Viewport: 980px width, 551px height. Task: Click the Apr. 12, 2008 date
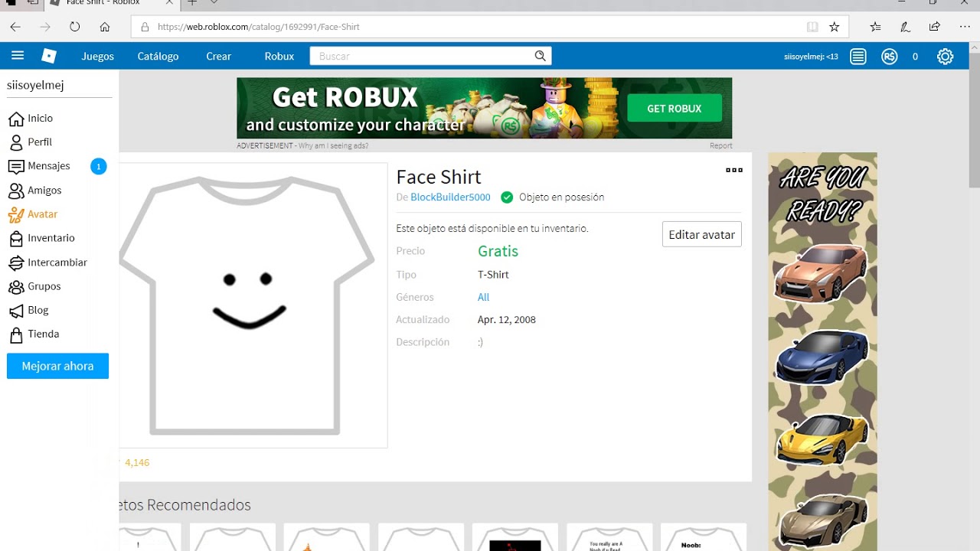(x=506, y=320)
